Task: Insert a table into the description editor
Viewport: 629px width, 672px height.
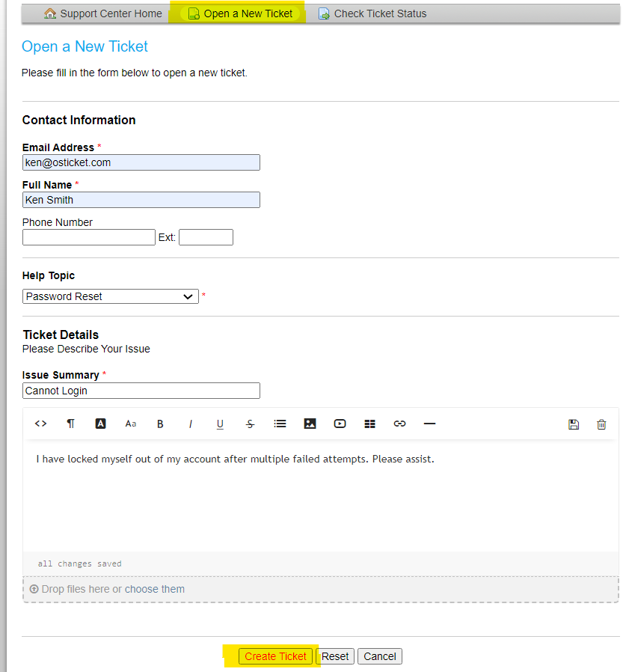Action: click(x=369, y=424)
